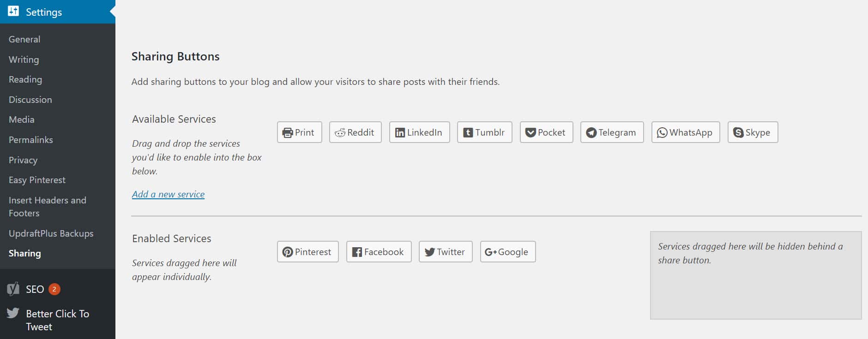
Task: Click the WhatsApp phone icon
Action: [662, 133]
